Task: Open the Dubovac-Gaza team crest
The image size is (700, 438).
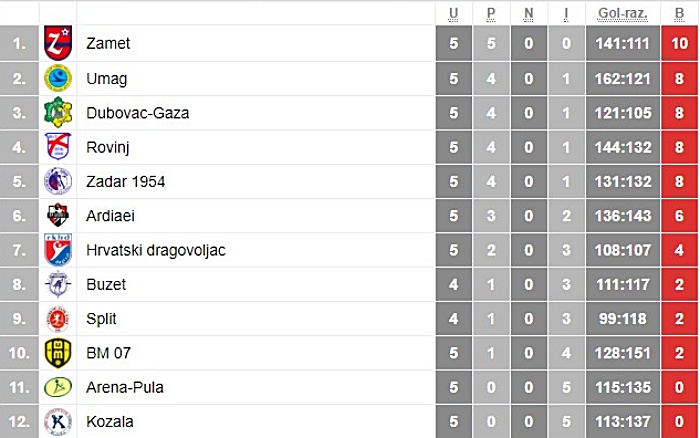Action: 58,113
